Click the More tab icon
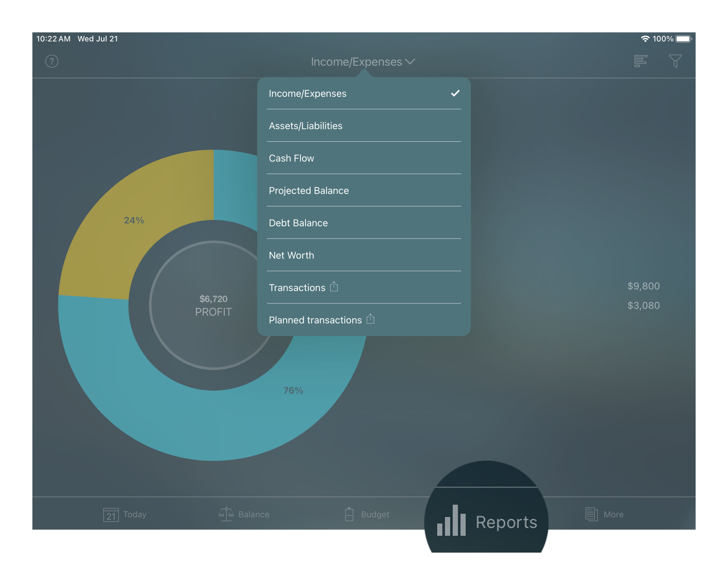Viewport: 728px width, 562px height. (591, 514)
